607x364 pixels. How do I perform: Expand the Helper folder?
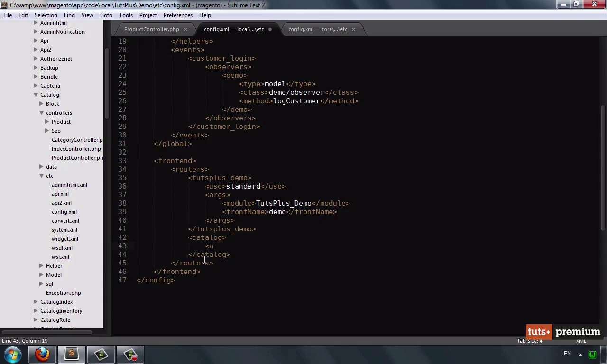click(41, 266)
